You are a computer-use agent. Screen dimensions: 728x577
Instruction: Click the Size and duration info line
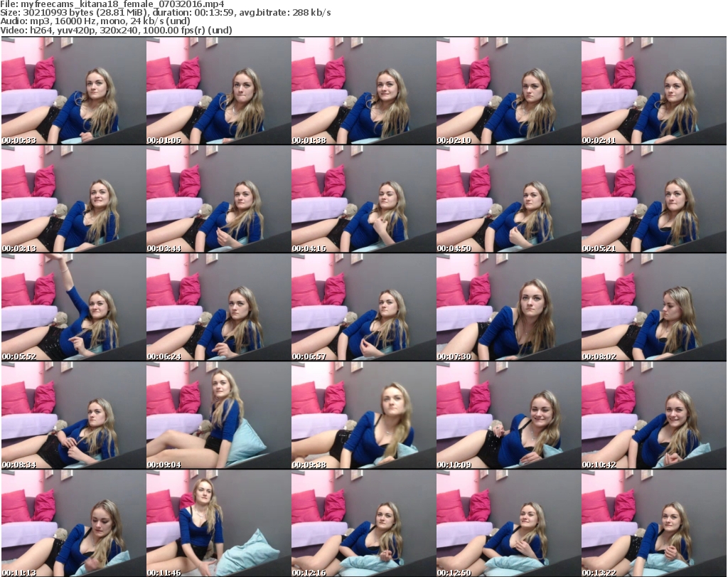coord(165,13)
